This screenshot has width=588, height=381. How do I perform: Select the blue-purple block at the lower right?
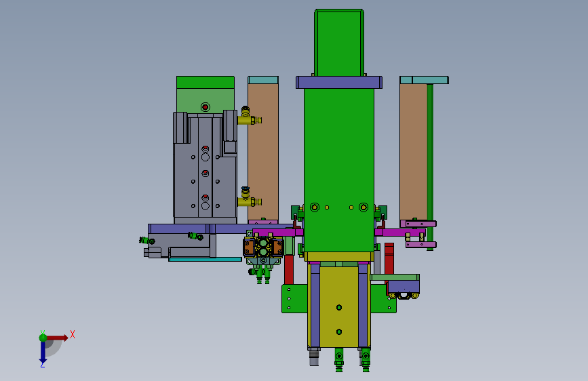click(x=403, y=287)
